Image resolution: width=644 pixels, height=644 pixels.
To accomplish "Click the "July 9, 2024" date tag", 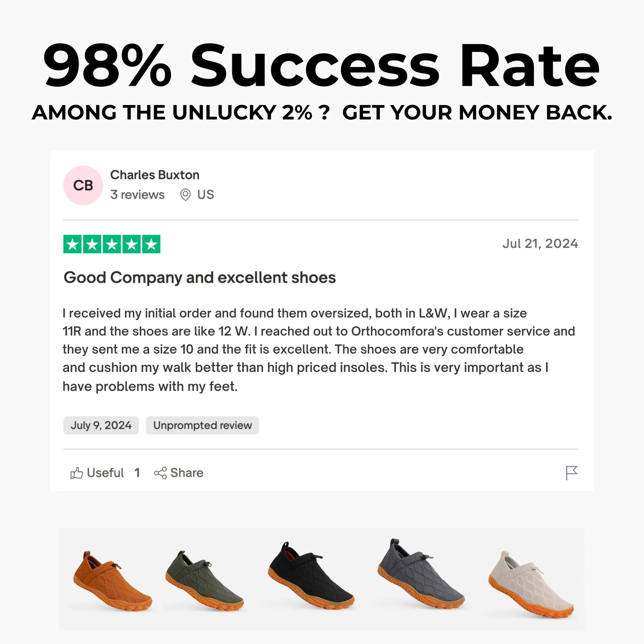I will tap(101, 425).
